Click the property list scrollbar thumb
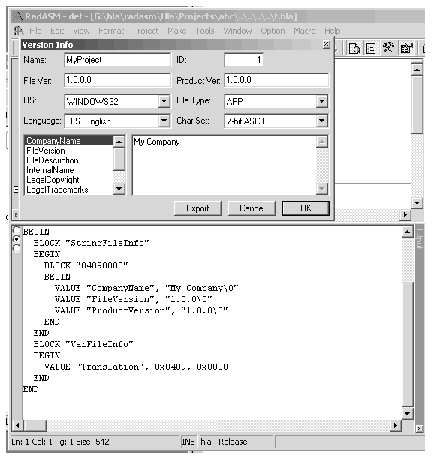The image size is (432, 460). (x=119, y=158)
